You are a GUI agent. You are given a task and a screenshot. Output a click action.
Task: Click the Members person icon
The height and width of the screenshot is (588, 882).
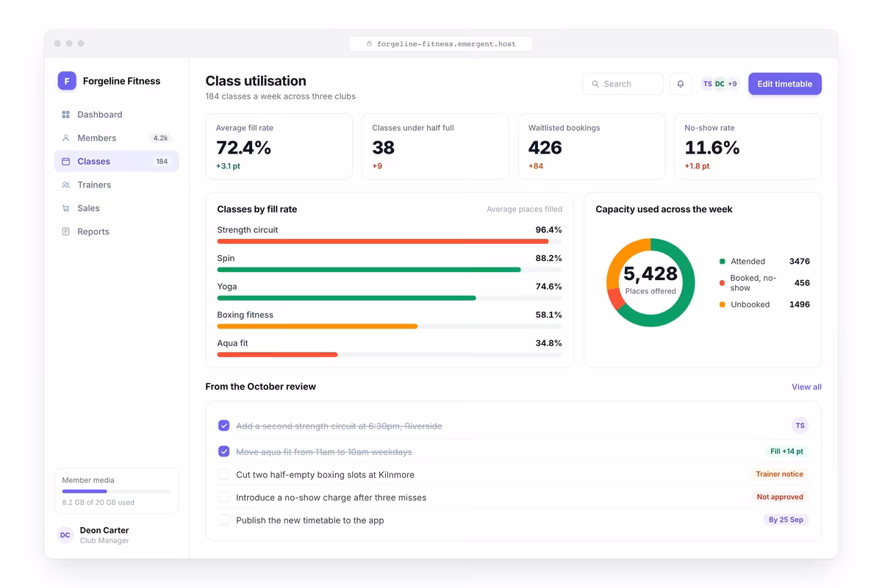pos(65,138)
